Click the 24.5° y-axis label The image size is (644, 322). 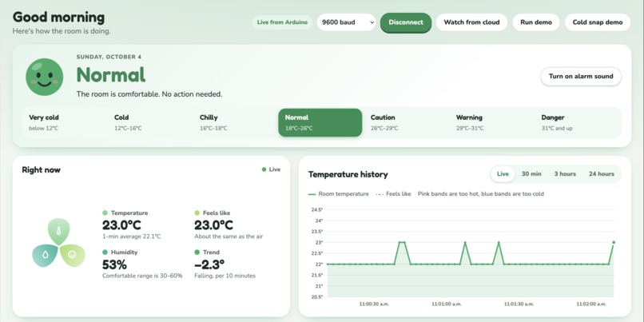tap(317, 210)
